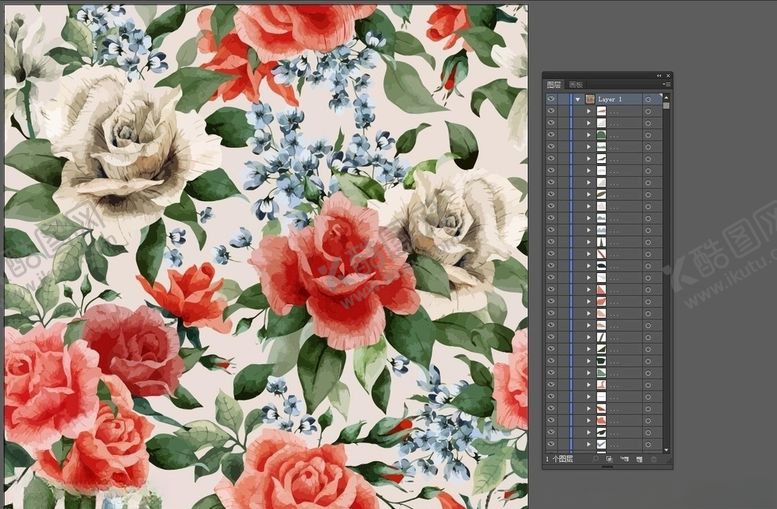Image resolution: width=777 pixels, height=509 pixels.
Task: Toggle eye of topmost sublayer under Layer 1
Action: pyautogui.click(x=551, y=111)
